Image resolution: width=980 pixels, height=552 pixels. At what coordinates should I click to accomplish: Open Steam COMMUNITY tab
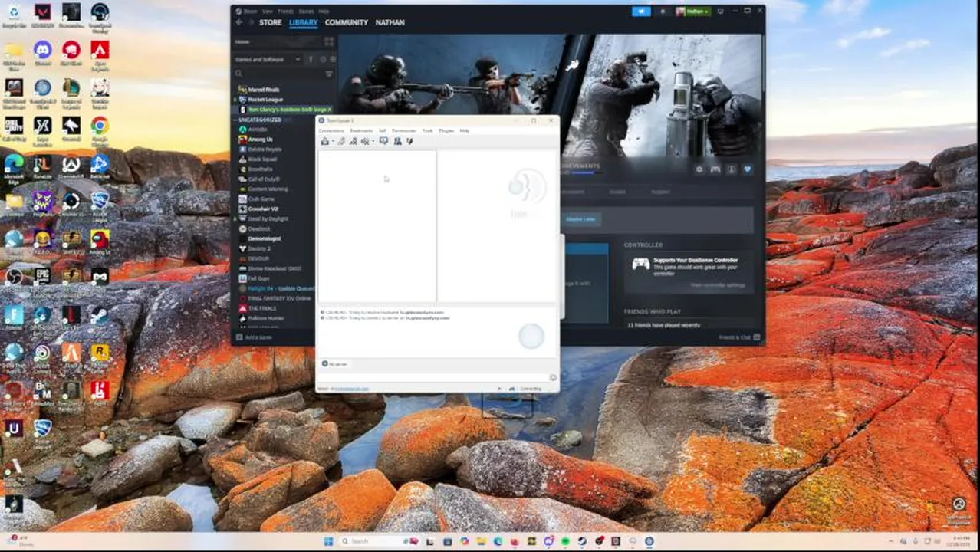(347, 22)
